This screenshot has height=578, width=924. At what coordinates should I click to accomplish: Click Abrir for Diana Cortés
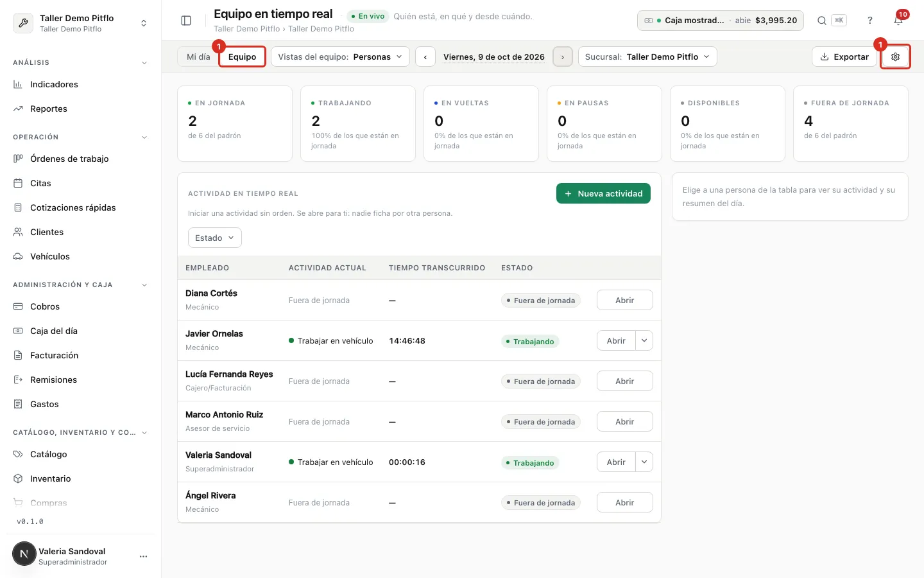pos(625,300)
